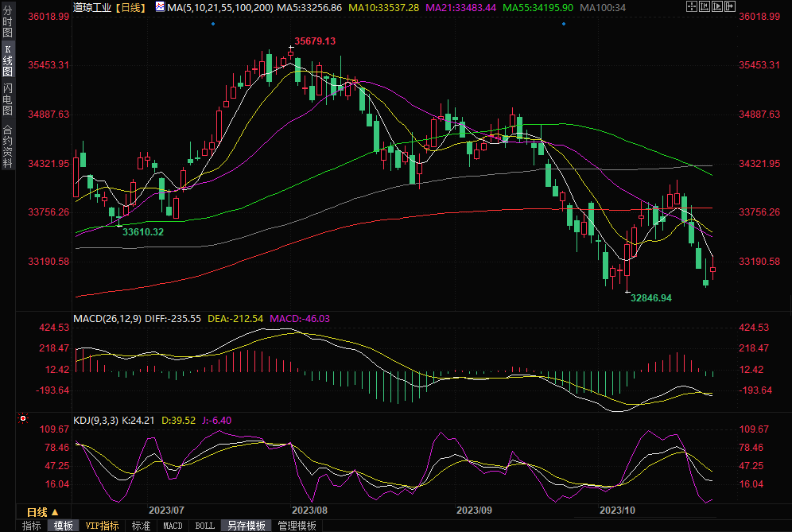Apply the BOLL template

pos(204,526)
